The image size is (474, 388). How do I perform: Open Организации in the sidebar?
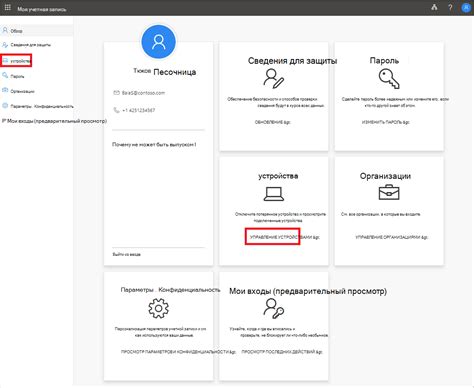(x=22, y=91)
